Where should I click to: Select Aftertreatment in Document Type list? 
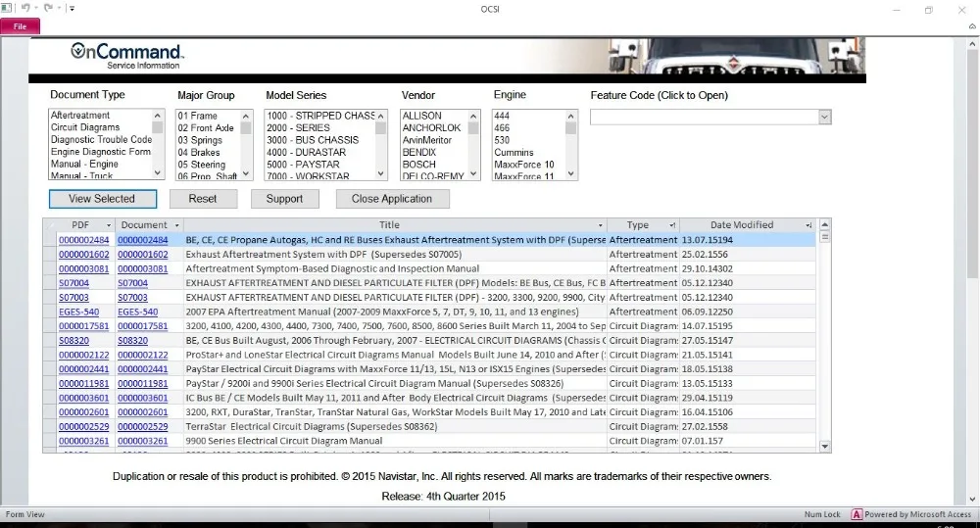[x=80, y=115]
